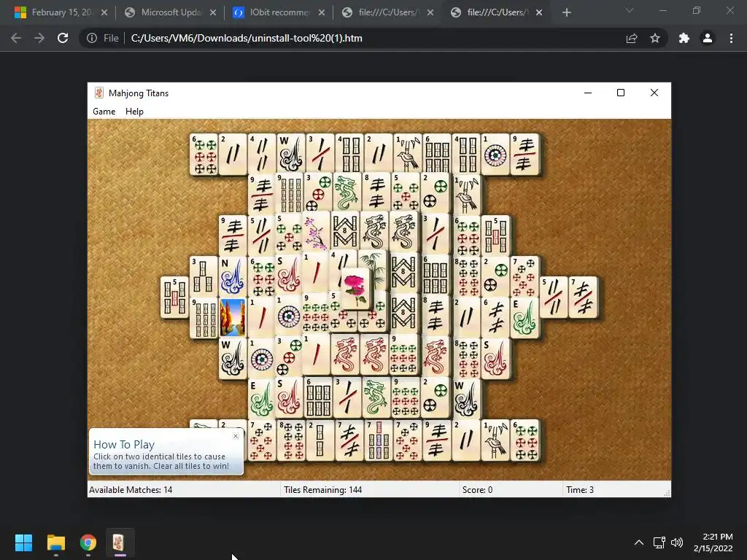Close the IObit recommends tab
This screenshot has width=747, height=560.
(322, 13)
